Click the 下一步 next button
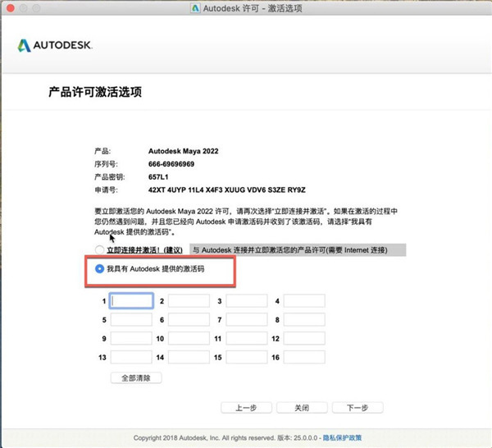The height and width of the screenshot is (448, 492). point(358,408)
